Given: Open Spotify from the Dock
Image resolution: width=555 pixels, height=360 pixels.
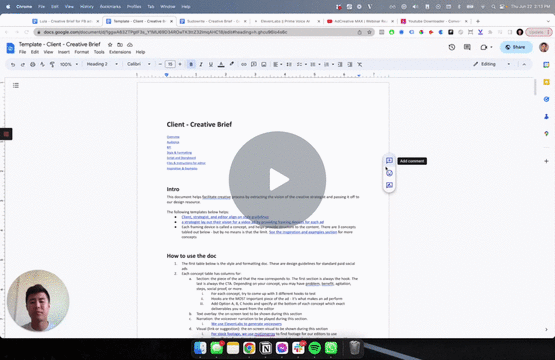Looking at the screenshot, I should [314, 348].
